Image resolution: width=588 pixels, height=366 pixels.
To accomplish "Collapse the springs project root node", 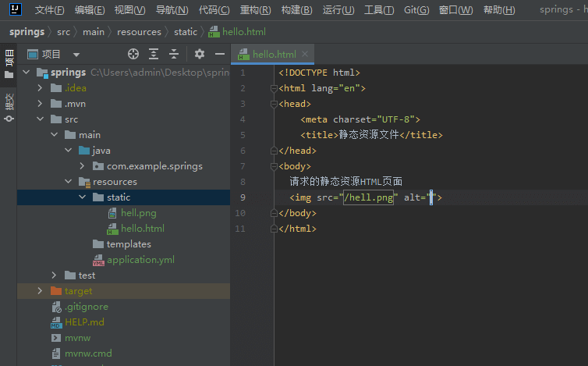I will click(x=27, y=72).
